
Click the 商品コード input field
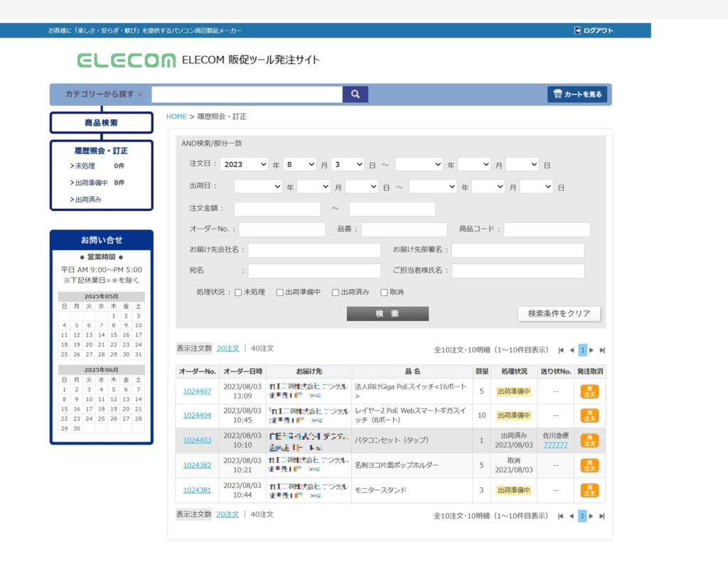(x=547, y=229)
